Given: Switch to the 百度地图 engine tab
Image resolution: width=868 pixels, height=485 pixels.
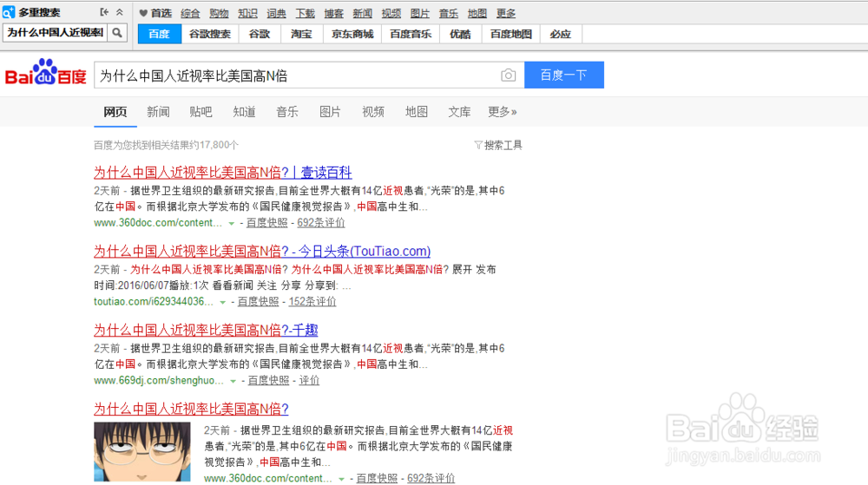Looking at the screenshot, I should point(511,35).
